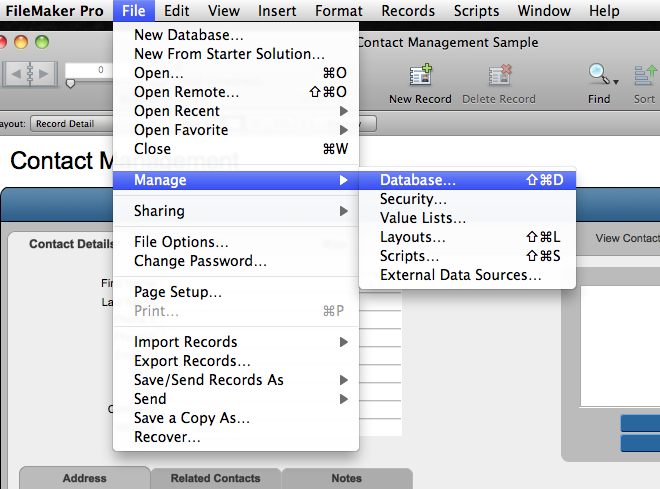Select Layouts... in Manage submenu
The height and width of the screenshot is (489, 660).
point(467,237)
